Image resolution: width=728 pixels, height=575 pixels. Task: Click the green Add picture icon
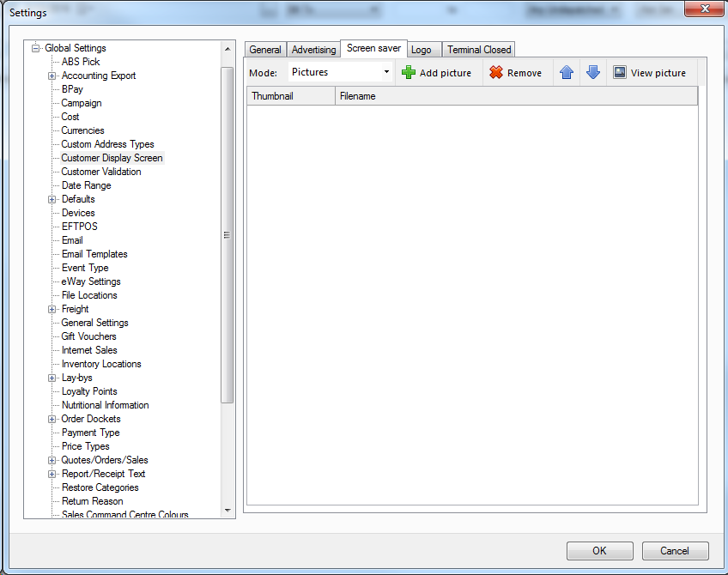[x=409, y=73]
